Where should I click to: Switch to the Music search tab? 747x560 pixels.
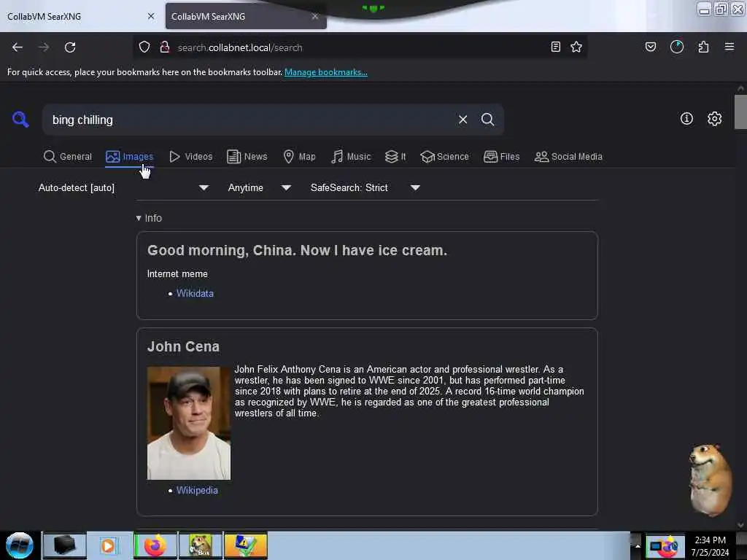[351, 156]
